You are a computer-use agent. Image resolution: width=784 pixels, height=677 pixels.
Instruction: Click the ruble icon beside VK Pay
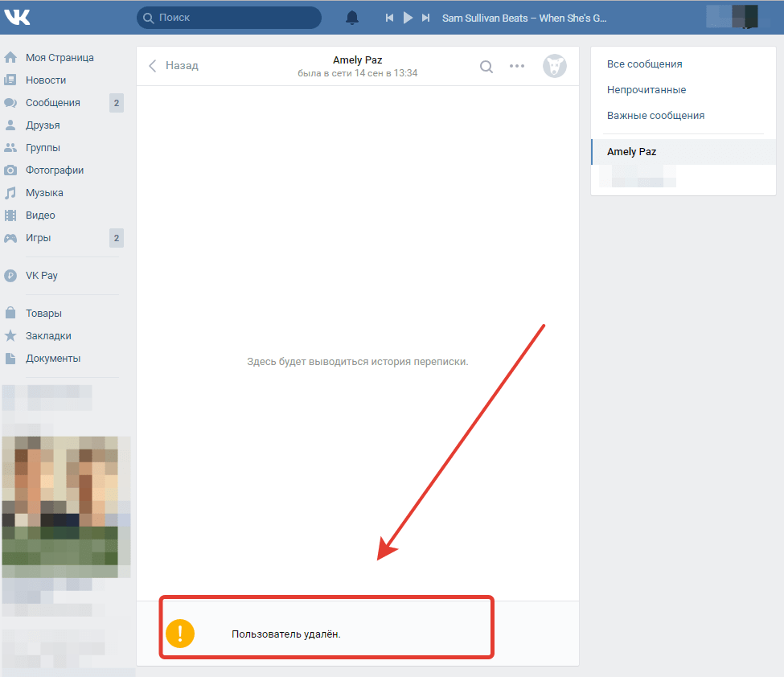10,276
